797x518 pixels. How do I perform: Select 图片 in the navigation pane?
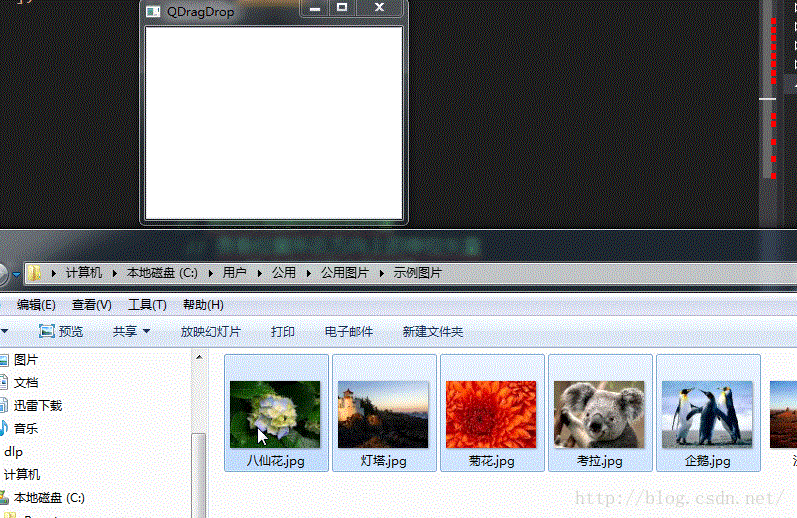25,360
